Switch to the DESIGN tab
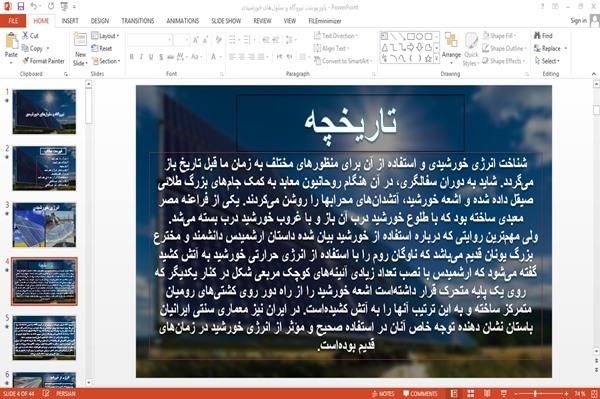600x399 pixels. (x=100, y=21)
